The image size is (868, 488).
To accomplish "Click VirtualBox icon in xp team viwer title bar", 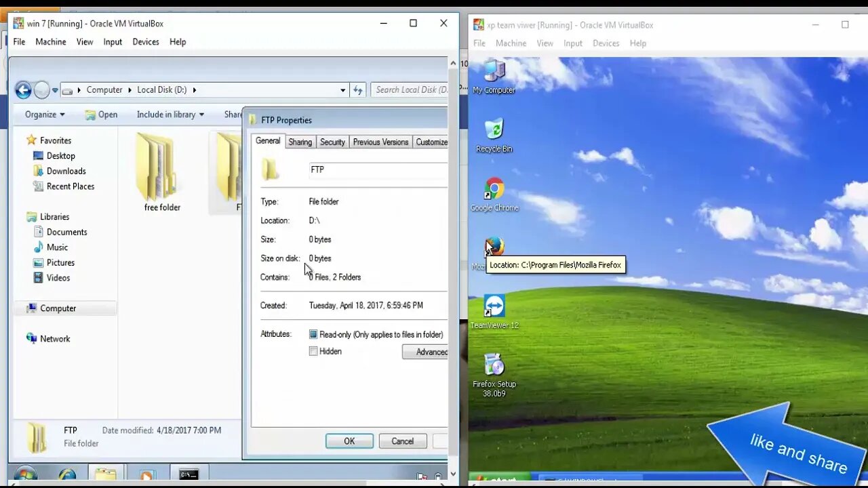I will pyautogui.click(x=479, y=24).
